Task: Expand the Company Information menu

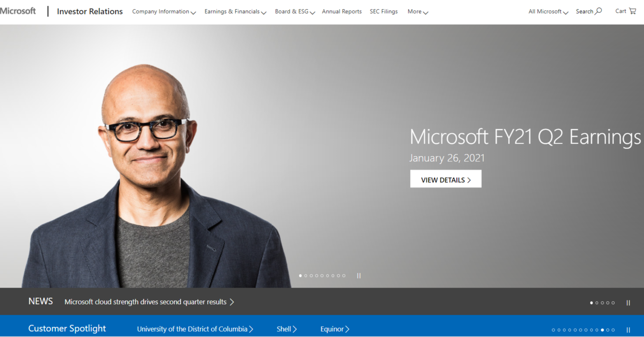Action: (x=164, y=12)
